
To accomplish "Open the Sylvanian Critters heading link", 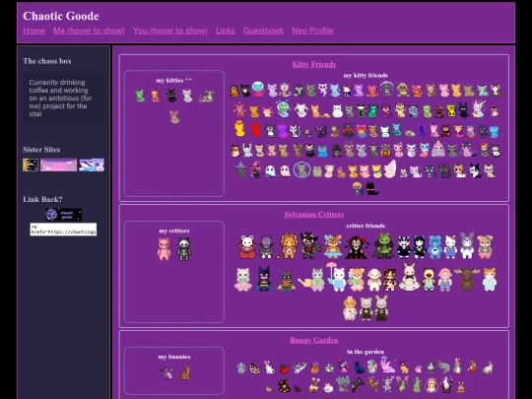I will [314, 215].
